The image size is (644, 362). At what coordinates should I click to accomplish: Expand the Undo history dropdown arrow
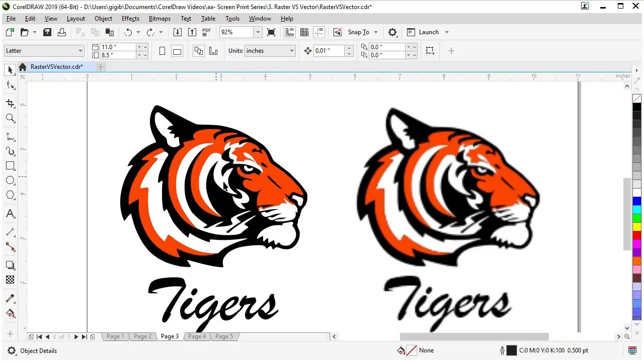[x=138, y=32]
